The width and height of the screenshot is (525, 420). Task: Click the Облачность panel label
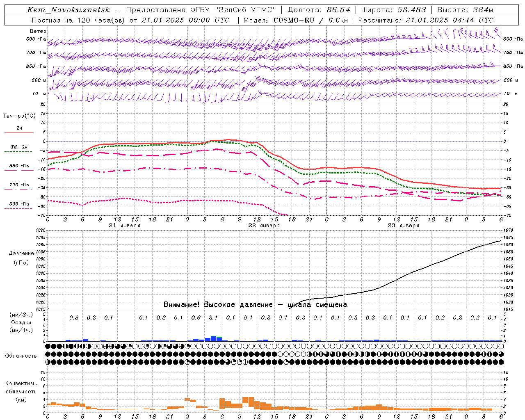click(x=21, y=356)
